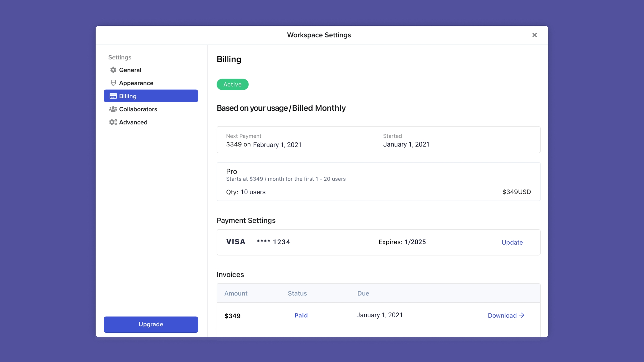The image size is (644, 362).
Task: Click the Collaborators people icon
Action: tap(113, 109)
